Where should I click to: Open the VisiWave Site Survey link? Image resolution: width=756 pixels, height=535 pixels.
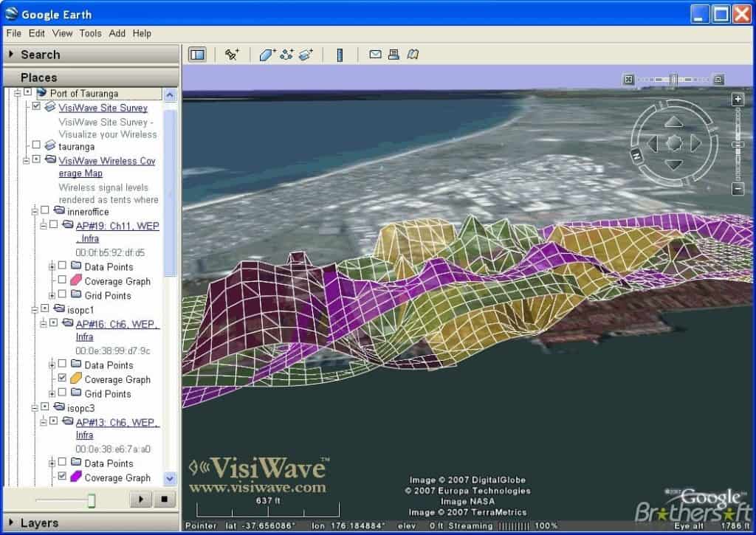(103, 108)
